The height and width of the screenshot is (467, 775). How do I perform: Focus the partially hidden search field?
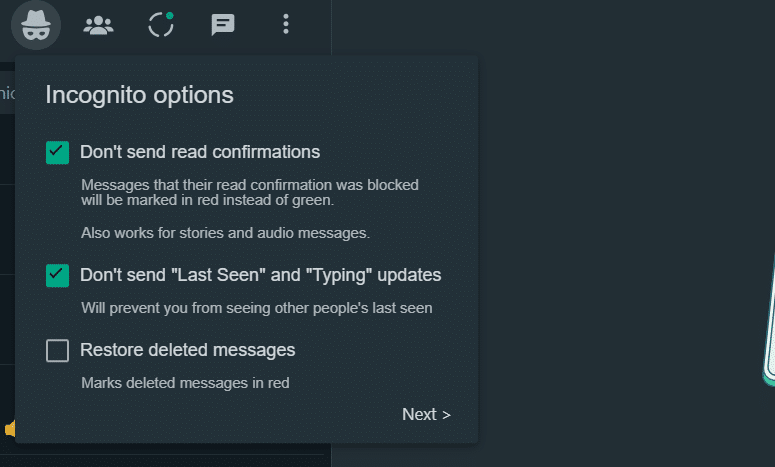point(8,92)
